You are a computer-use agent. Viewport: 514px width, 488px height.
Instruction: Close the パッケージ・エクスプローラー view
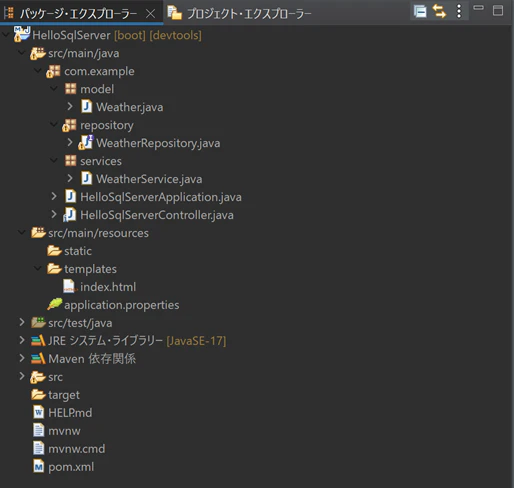click(x=151, y=14)
